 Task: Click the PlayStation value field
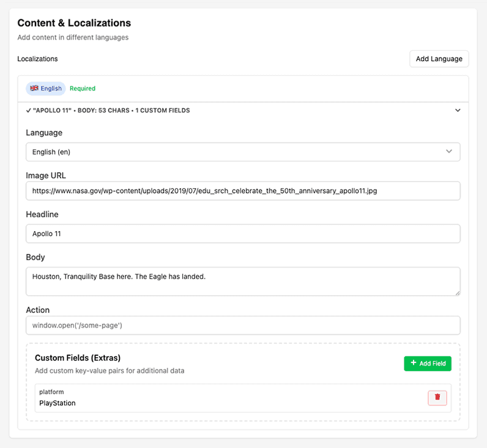pyautogui.click(x=58, y=403)
